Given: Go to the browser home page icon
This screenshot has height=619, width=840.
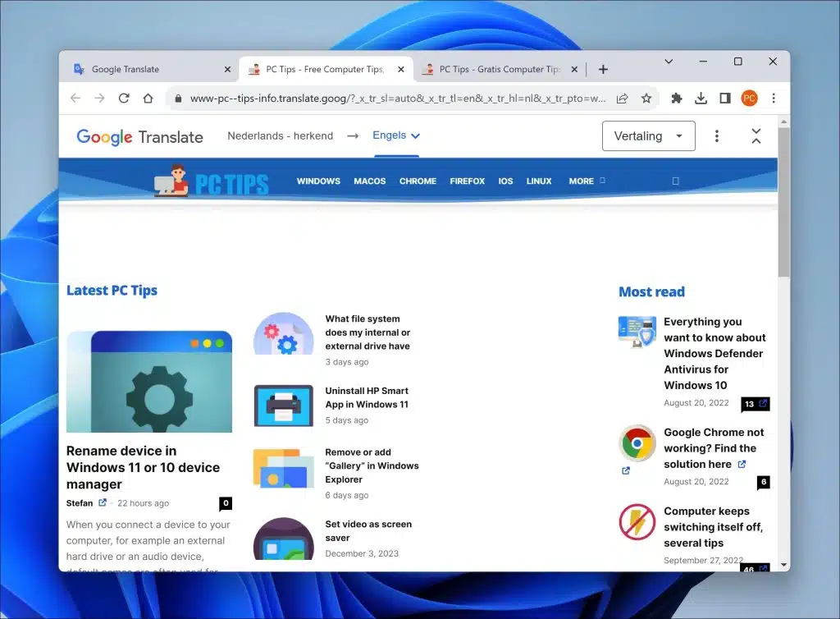Looking at the screenshot, I should (x=148, y=99).
